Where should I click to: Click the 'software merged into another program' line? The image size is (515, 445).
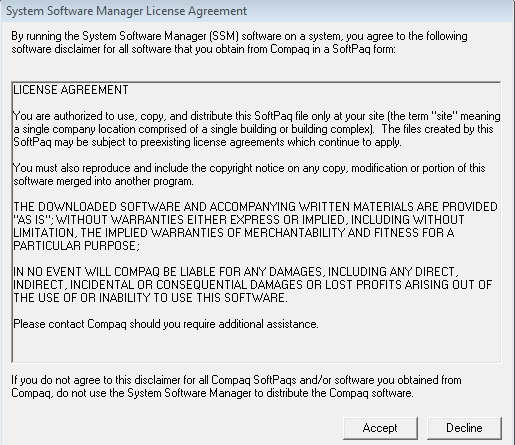click(x=103, y=181)
